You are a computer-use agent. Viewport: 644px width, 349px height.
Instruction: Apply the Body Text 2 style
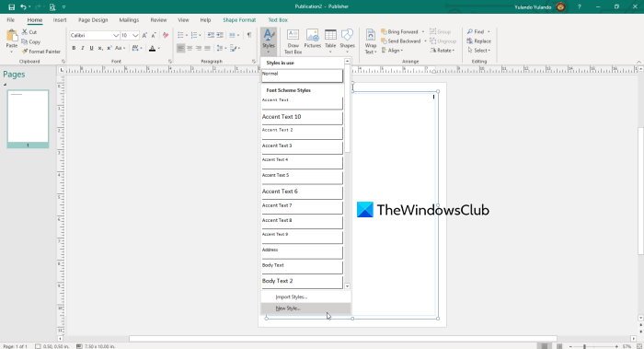click(302, 281)
